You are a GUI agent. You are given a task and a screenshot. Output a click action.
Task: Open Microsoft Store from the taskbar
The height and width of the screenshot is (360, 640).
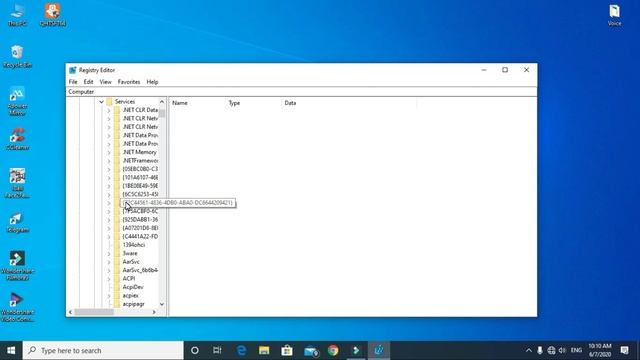coord(287,351)
